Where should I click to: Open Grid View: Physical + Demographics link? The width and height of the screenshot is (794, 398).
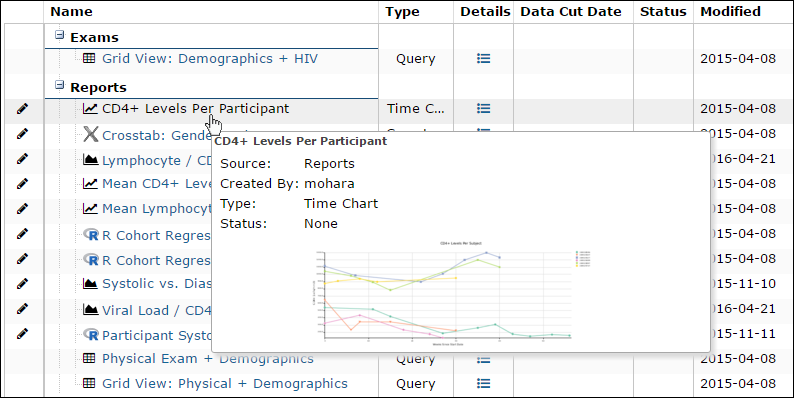(x=225, y=384)
